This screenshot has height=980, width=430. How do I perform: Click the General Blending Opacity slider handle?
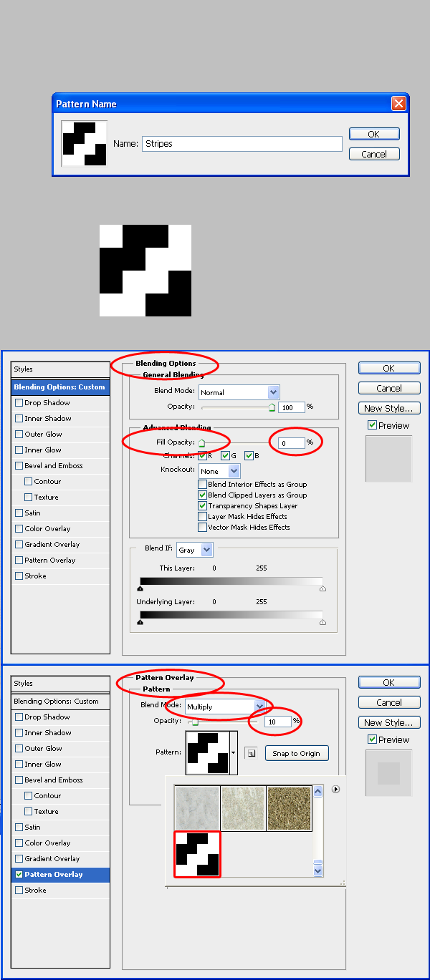click(272, 407)
